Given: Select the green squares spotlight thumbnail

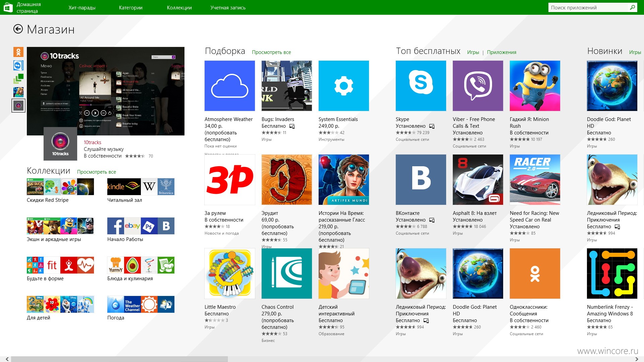Looking at the screenshot, I should [x=18, y=79].
